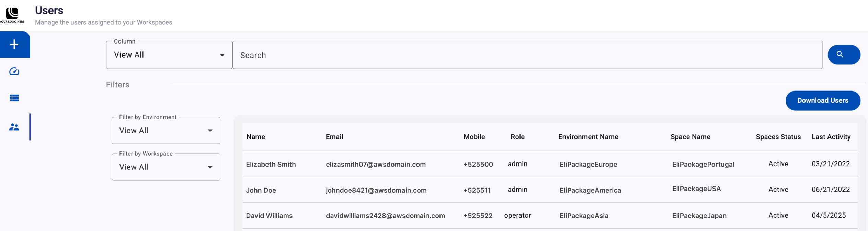Open the list view sidebar icon
Screen dimensions: 868x231
pos(14,98)
